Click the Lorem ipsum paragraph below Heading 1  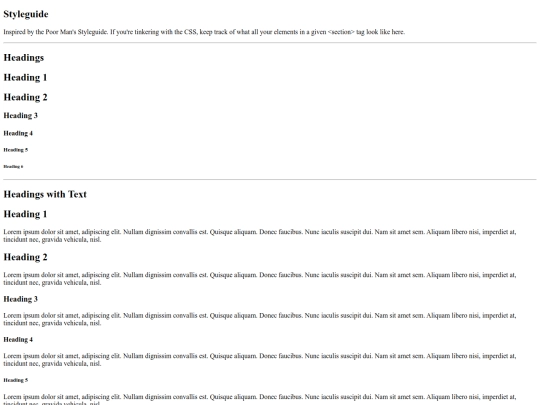point(260,236)
